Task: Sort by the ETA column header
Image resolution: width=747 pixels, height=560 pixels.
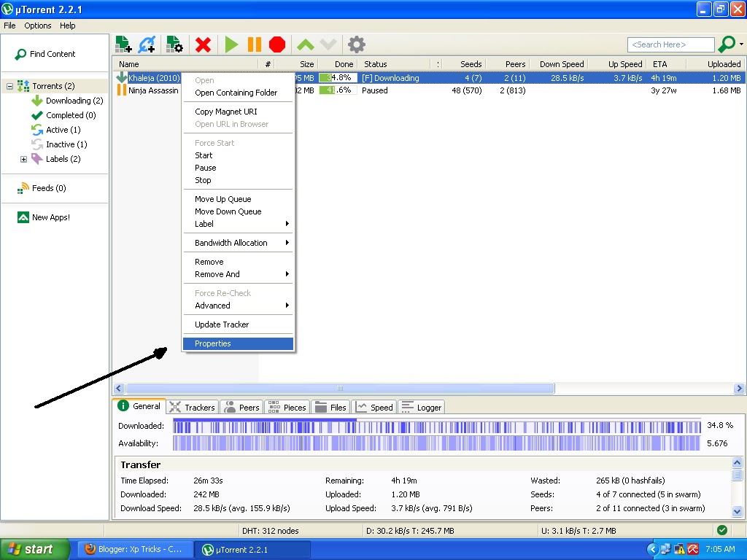Action: [667, 64]
